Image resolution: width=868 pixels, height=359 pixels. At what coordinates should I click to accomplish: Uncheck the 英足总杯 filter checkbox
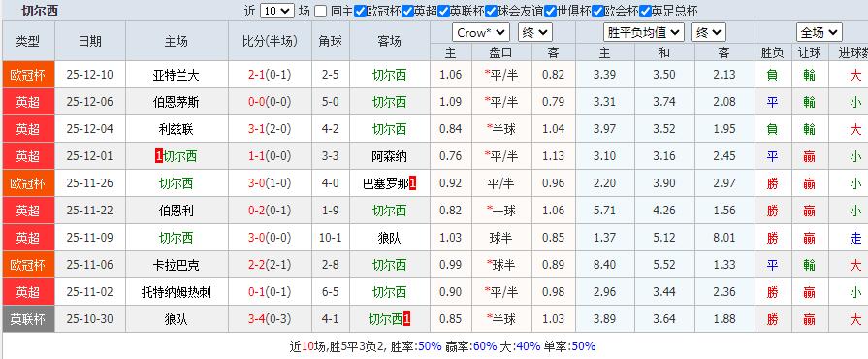[x=645, y=11]
